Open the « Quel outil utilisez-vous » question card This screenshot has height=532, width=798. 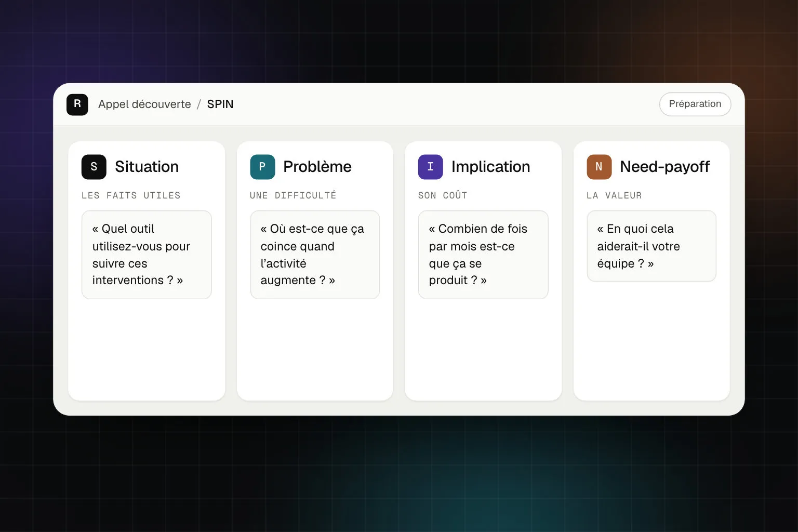147,255
